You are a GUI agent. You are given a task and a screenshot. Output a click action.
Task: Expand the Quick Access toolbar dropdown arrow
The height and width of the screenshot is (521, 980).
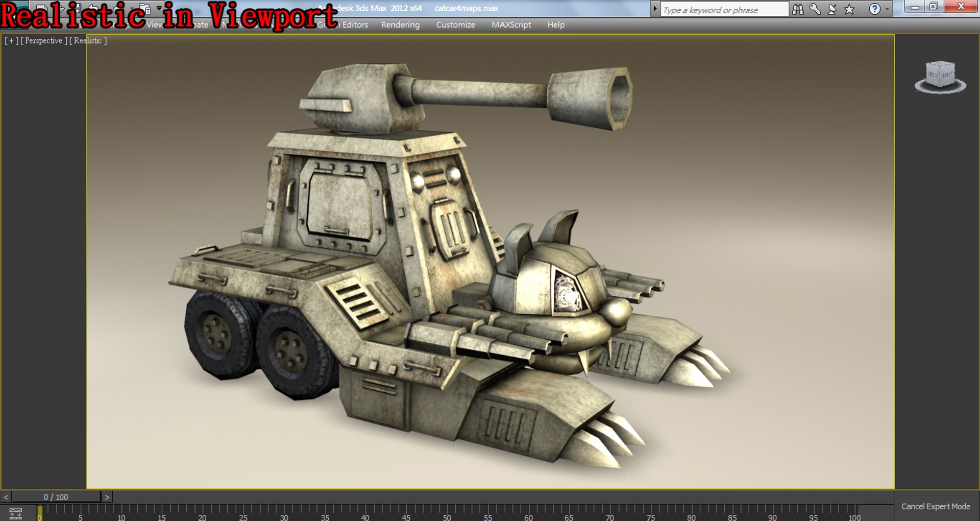[x=159, y=8]
